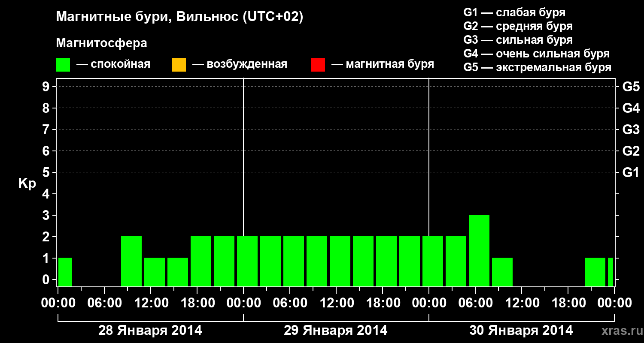Click the 'Kp' axis label

27,184
